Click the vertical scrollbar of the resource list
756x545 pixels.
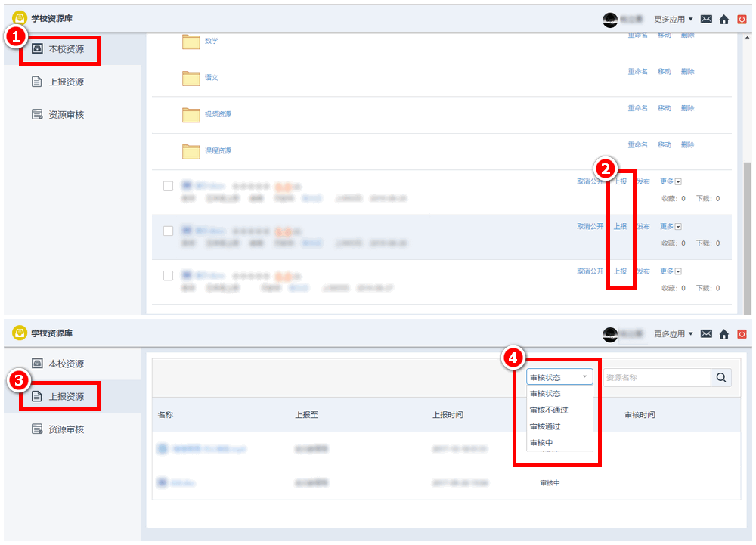point(748,227)
